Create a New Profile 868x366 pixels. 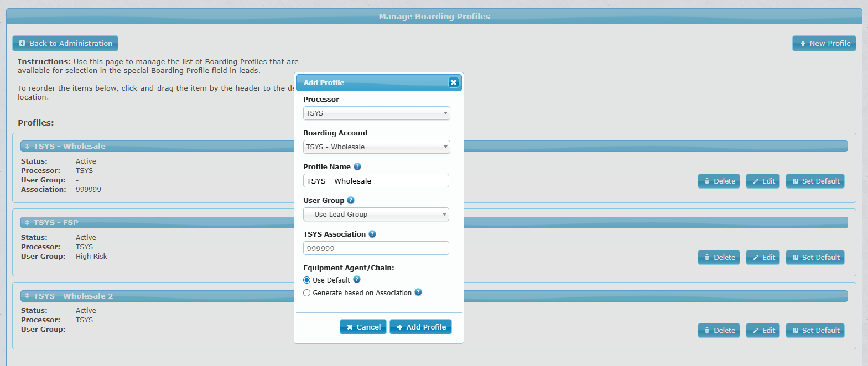click(824, 43)
